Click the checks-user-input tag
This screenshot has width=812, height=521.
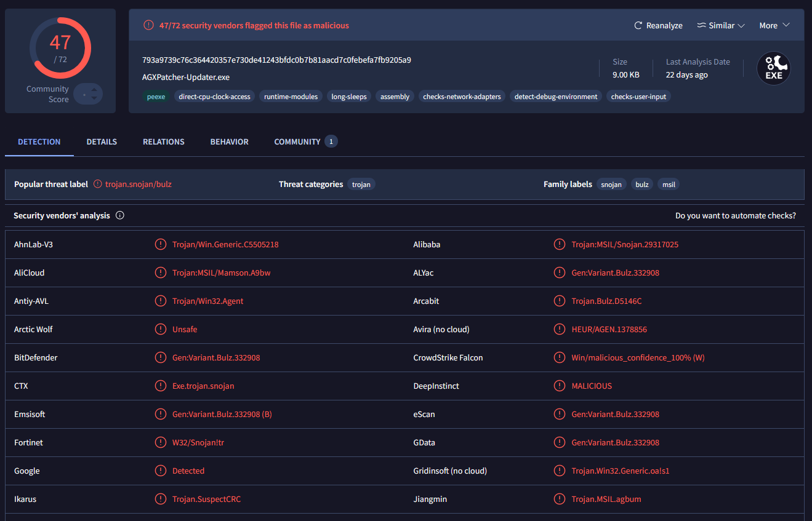click(639, 97)
